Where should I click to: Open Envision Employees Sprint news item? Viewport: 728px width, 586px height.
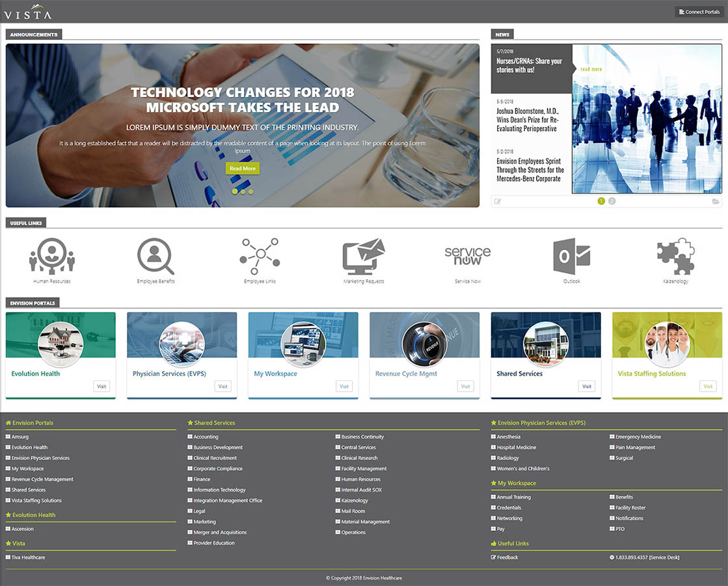pyautogui.click(x=530, y=170)
